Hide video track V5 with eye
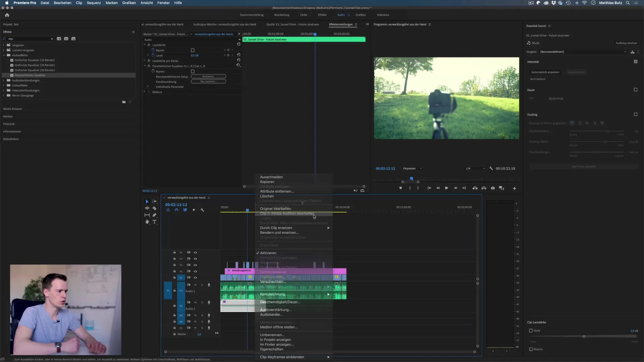The image size is (644, 362). [x=195, y=252]
